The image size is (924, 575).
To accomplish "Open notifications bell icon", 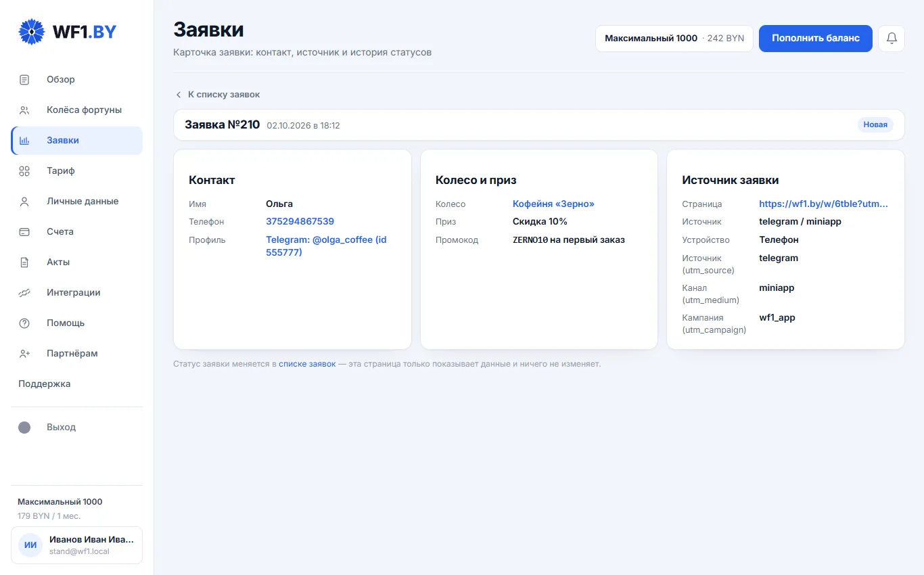I will tap(892, 39).
